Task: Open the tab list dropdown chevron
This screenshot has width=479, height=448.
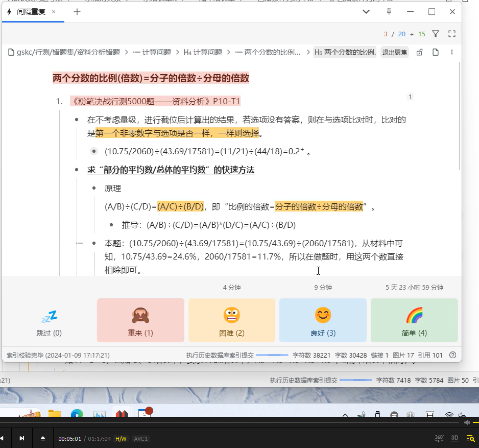Action: 366,11
